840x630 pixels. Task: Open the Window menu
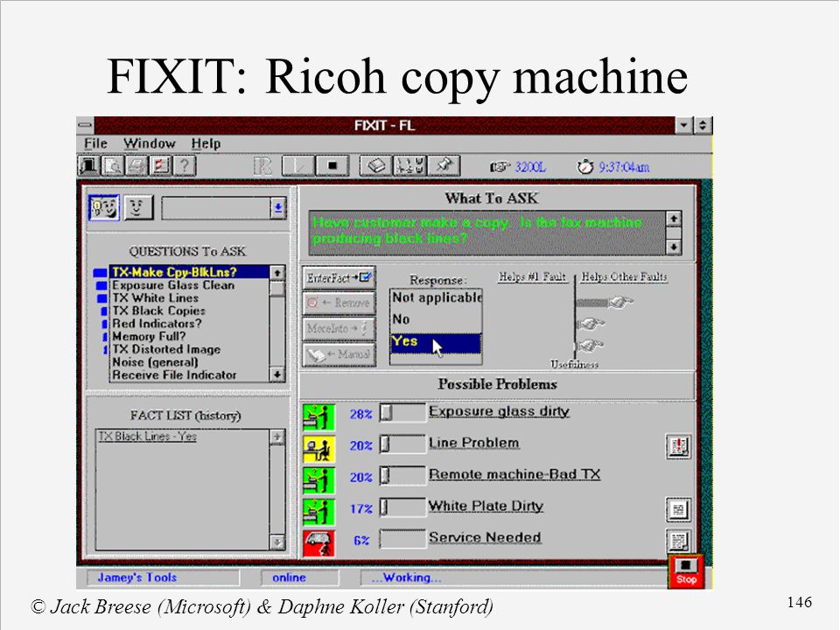150,143
